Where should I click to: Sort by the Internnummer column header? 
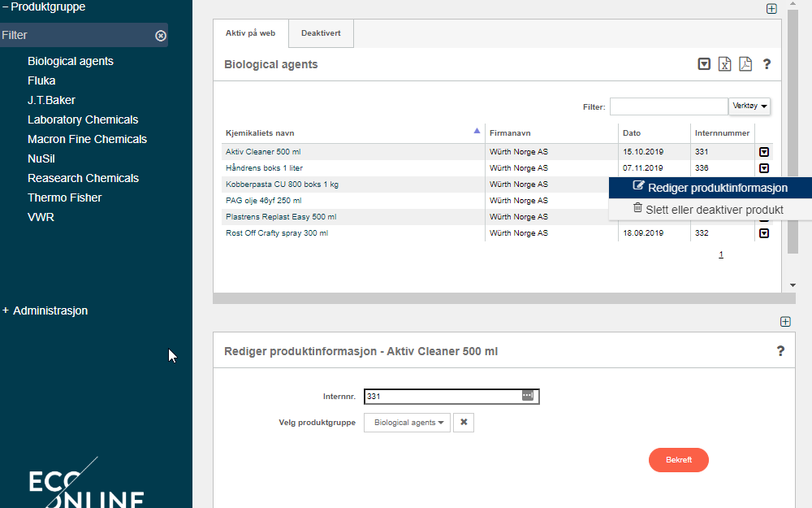coord(722,133)
